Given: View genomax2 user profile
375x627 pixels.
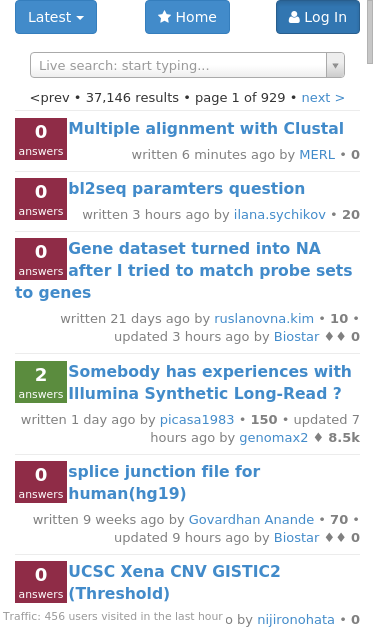Looking at the screenshot, I should pos(273,437).
